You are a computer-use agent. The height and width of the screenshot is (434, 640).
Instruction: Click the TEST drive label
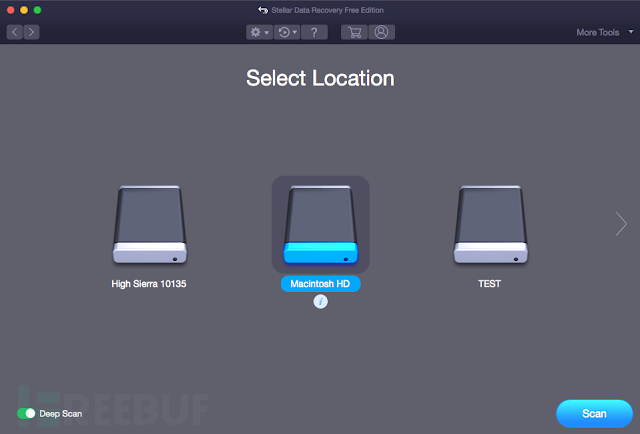tap(489, 284)
